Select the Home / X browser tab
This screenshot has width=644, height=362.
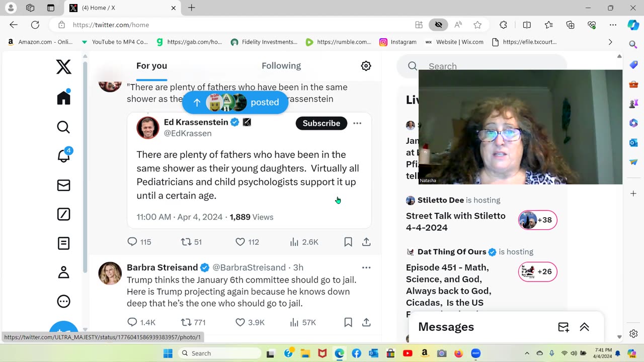click(x=123, y=8)
